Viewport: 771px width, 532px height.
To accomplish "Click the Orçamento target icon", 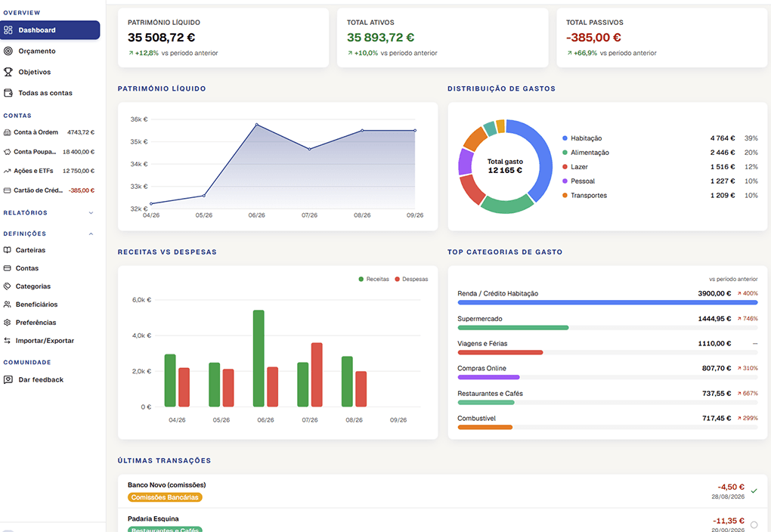I will [x=8, y=51].
